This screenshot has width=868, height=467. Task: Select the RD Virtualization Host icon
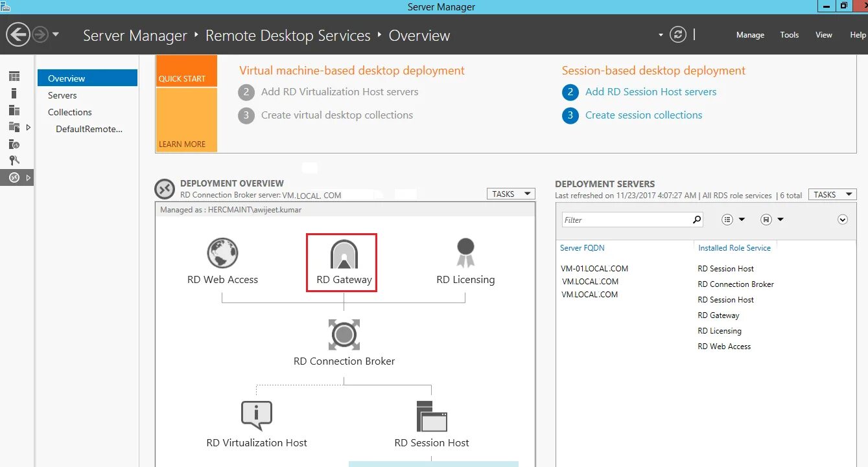[257, 416]
